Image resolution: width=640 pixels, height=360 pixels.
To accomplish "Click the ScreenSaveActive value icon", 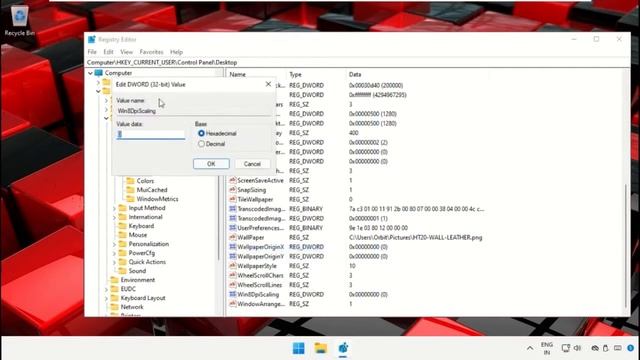I will [233, 180].
